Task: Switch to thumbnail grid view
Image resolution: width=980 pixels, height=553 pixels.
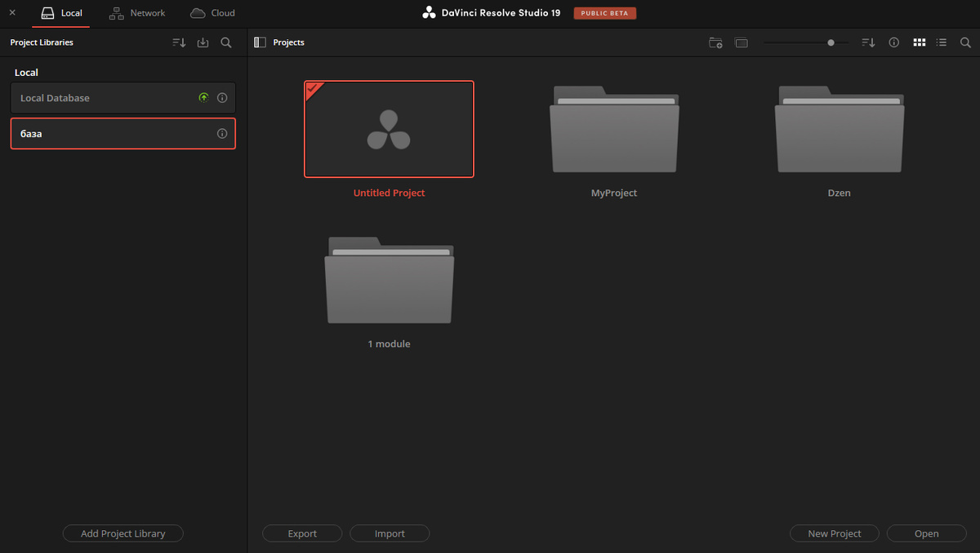Action: [920, 42]
